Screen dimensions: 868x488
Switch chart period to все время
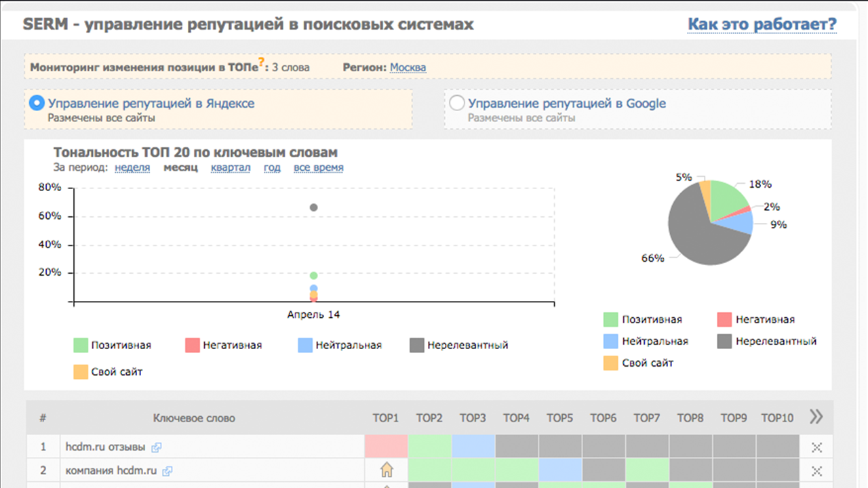click(x=319, y=167)
